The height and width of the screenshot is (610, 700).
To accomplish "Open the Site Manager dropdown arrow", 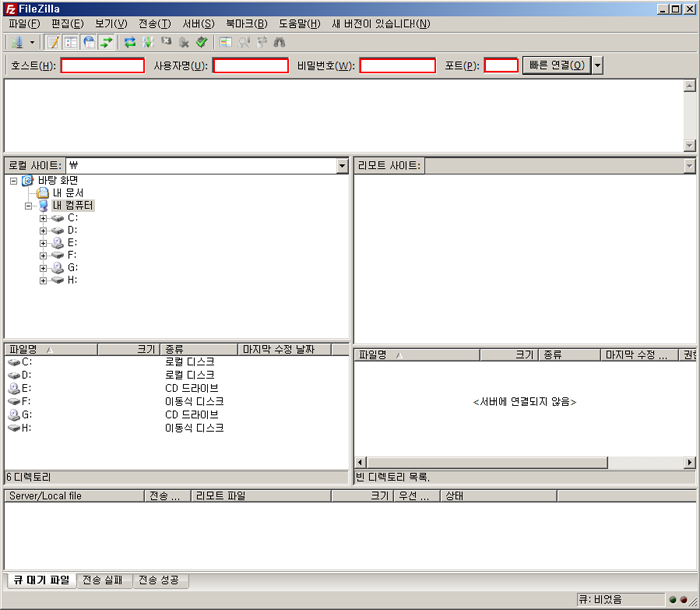I will pos(32,42).
